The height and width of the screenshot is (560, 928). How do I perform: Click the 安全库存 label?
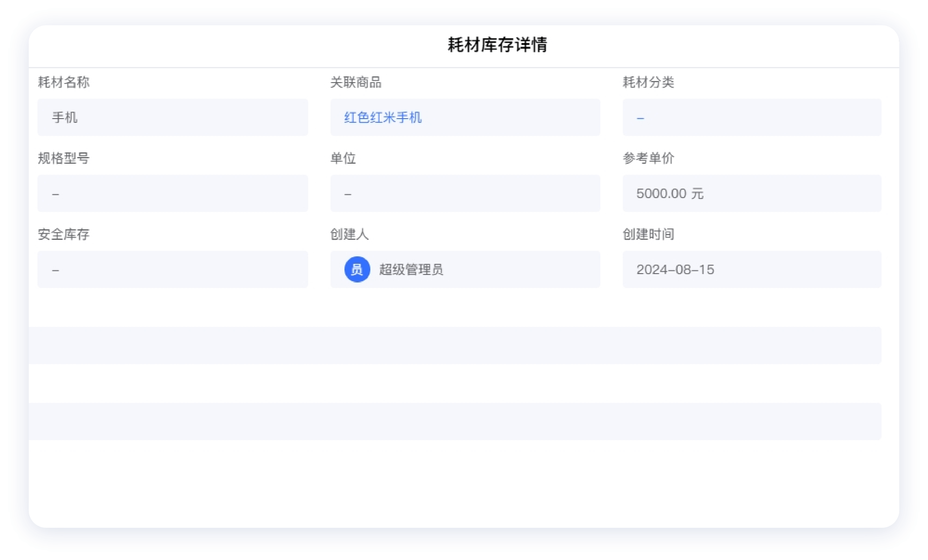pos(64,234)
